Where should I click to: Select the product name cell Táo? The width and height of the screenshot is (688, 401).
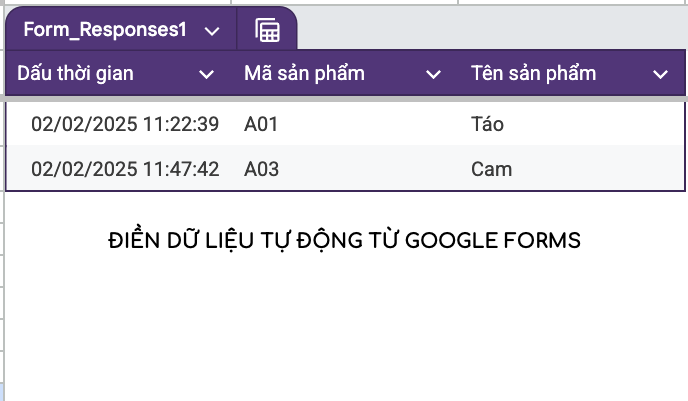(x=487, y=124)
